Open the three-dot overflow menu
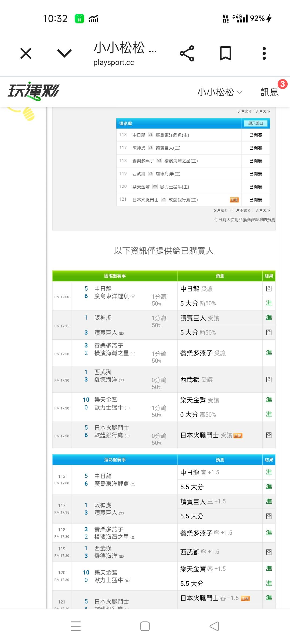290x644 pixels. click(264, 53)
